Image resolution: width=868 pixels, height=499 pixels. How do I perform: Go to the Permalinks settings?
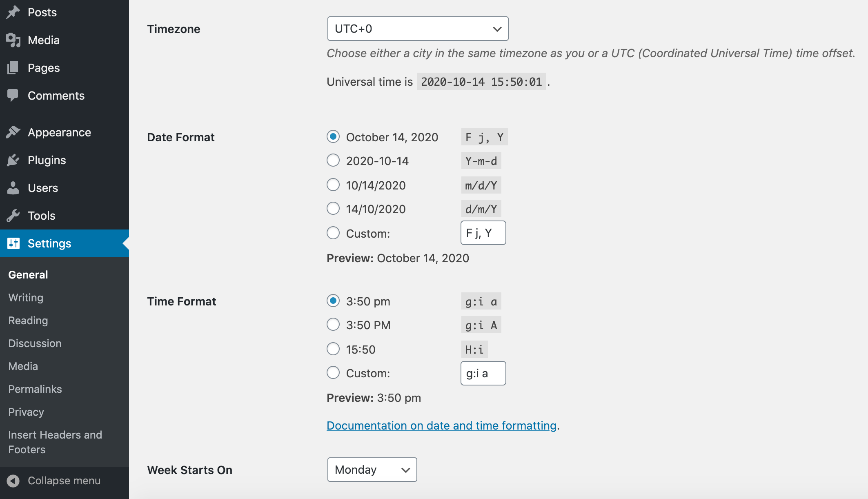pyautogui.click(x=35, y=389)
